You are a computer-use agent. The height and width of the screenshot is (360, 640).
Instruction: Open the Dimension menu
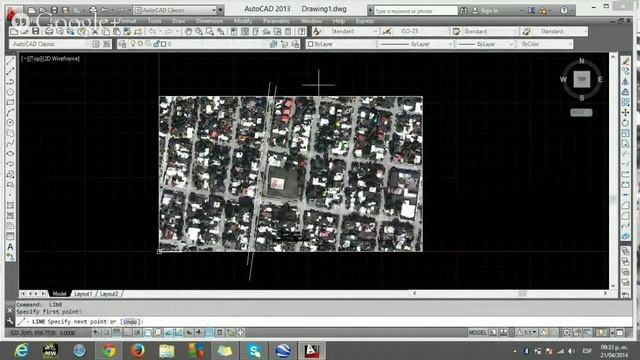tap(209, 21)
